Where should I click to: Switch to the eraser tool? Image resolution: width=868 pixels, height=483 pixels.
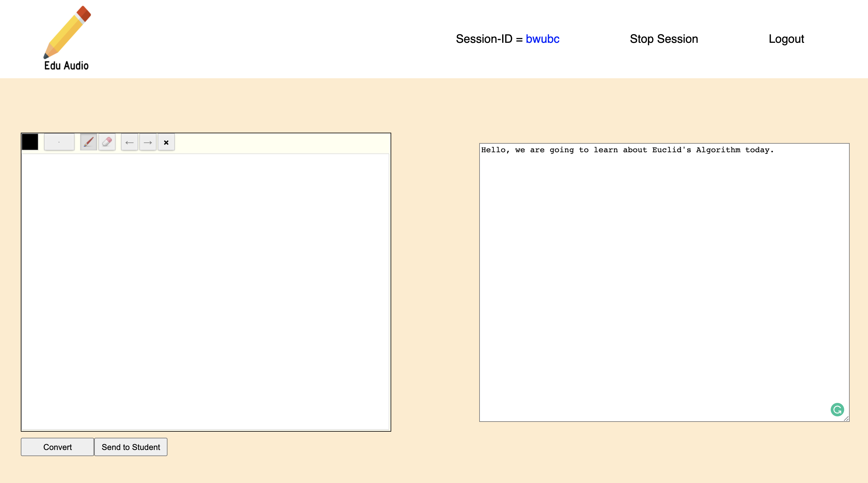click(107, 142)
